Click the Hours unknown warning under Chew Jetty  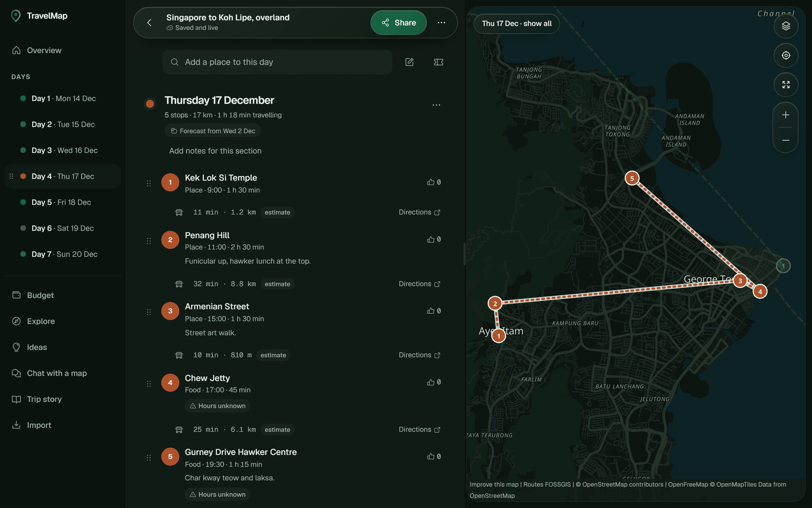coord(217,406)
